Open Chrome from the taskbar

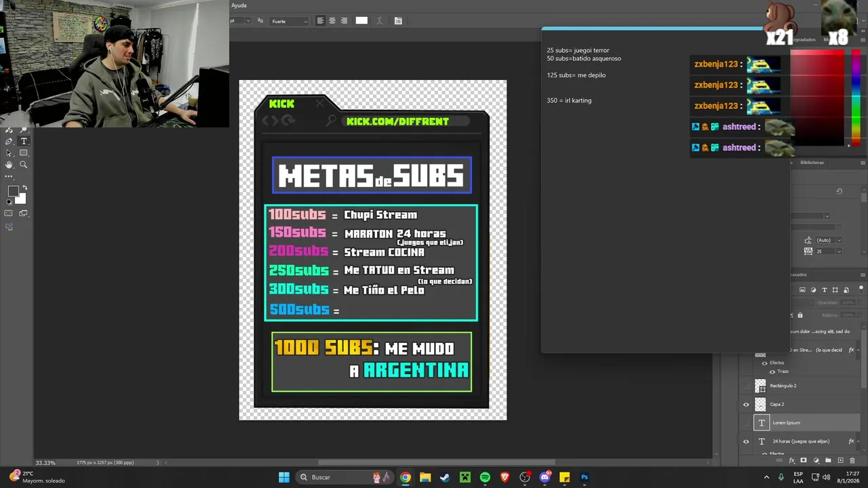click(405, 477)
